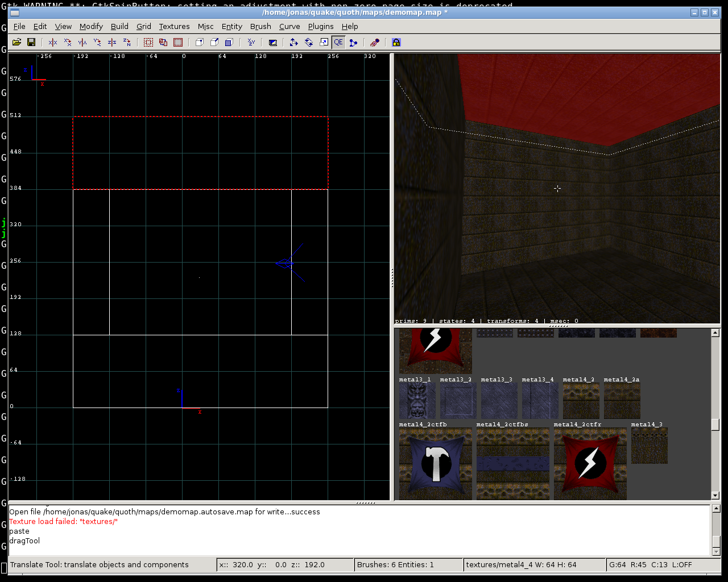
Task: Activate the Scale tool
Action: click(x=324, y=42)
